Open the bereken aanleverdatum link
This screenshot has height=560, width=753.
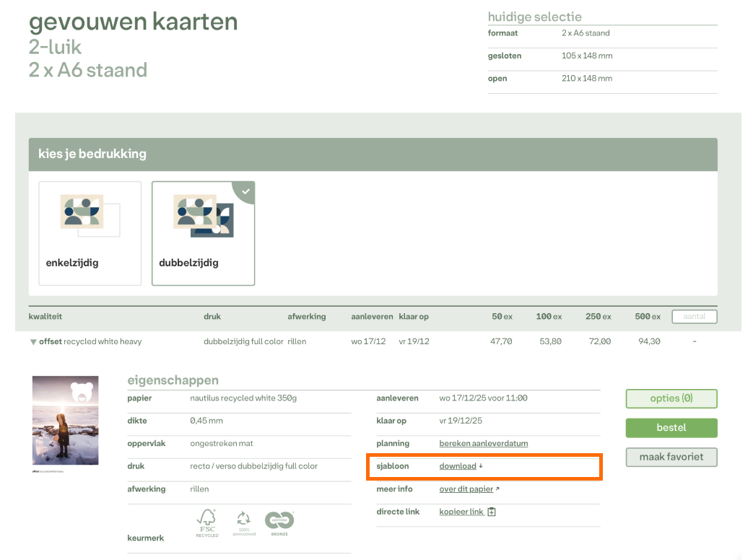pos(483,443)
